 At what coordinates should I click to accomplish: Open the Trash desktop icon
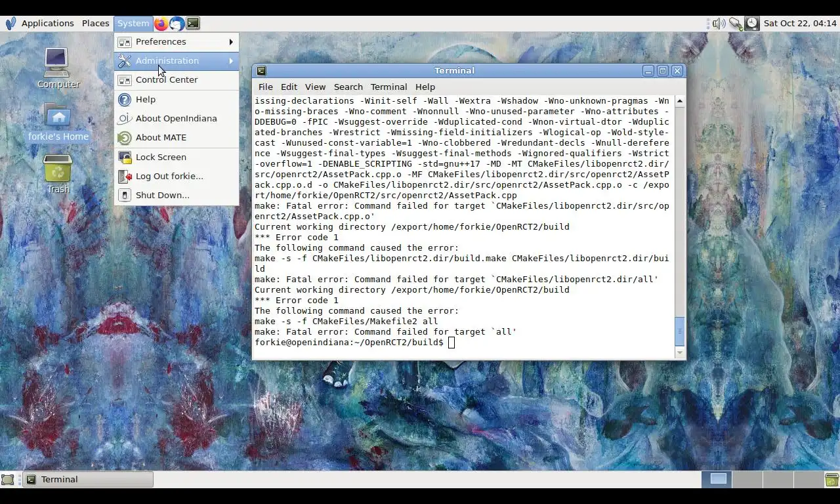coord(58,174)
